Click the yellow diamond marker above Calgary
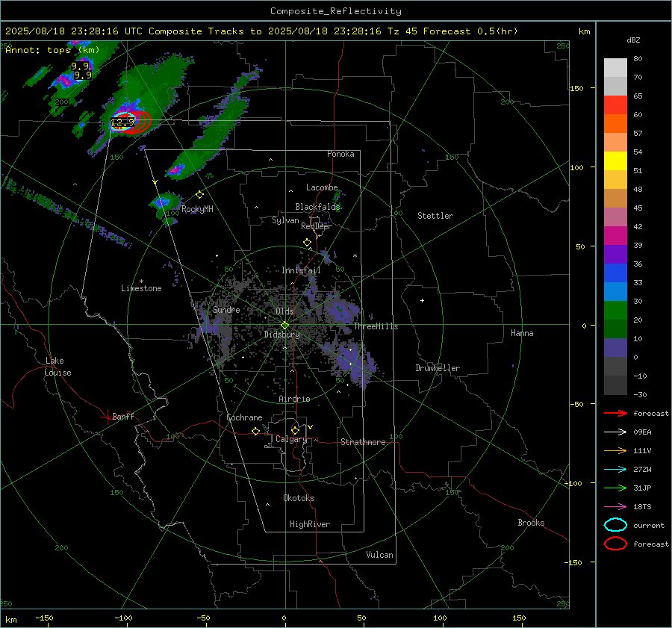The width and height of the screenshot is (672, 628). click(x=295, y=430)
